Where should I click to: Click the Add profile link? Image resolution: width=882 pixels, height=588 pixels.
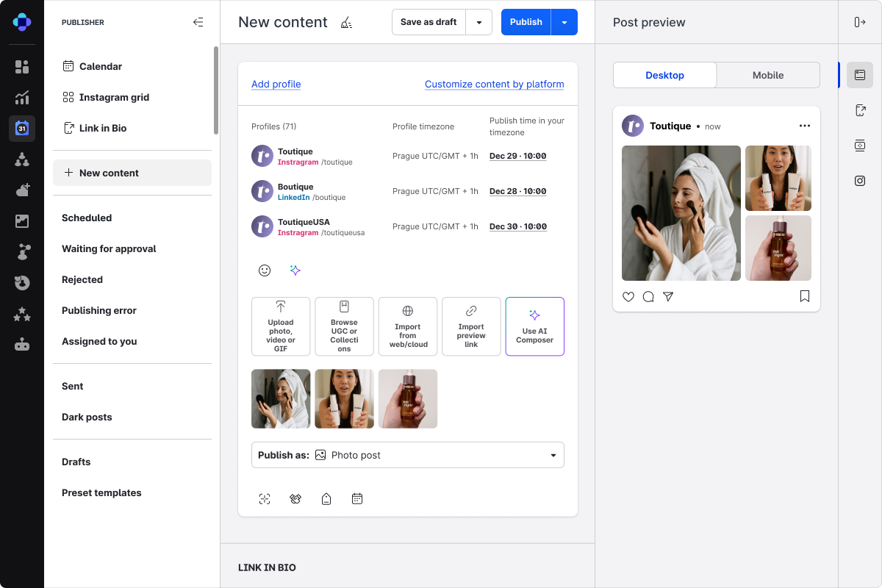click(276, 85)
